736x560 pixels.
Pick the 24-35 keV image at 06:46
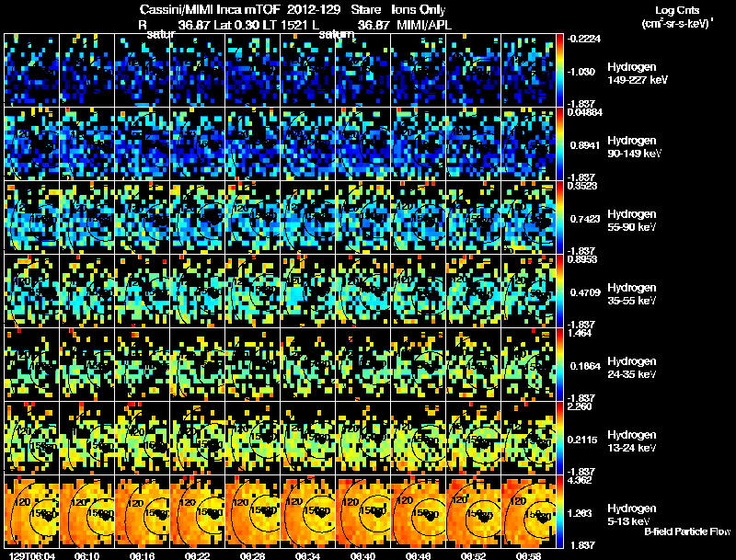coord(419,364)
